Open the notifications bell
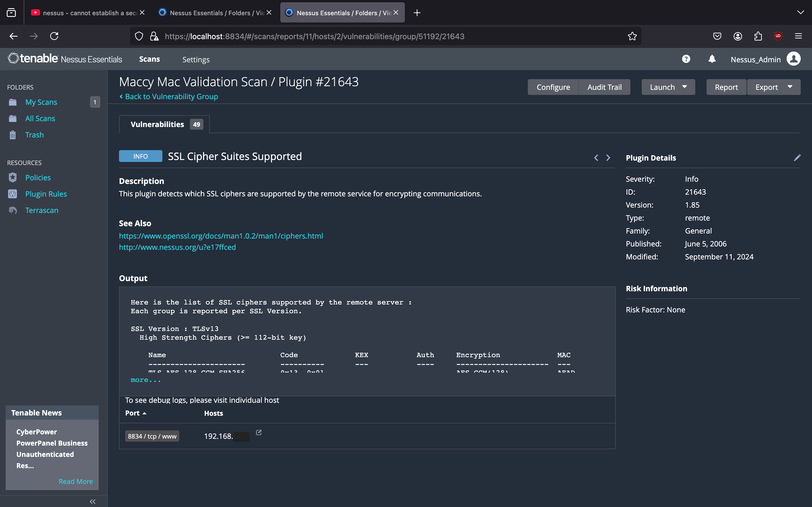The image size is (812, 507). [x=712, y=59]
